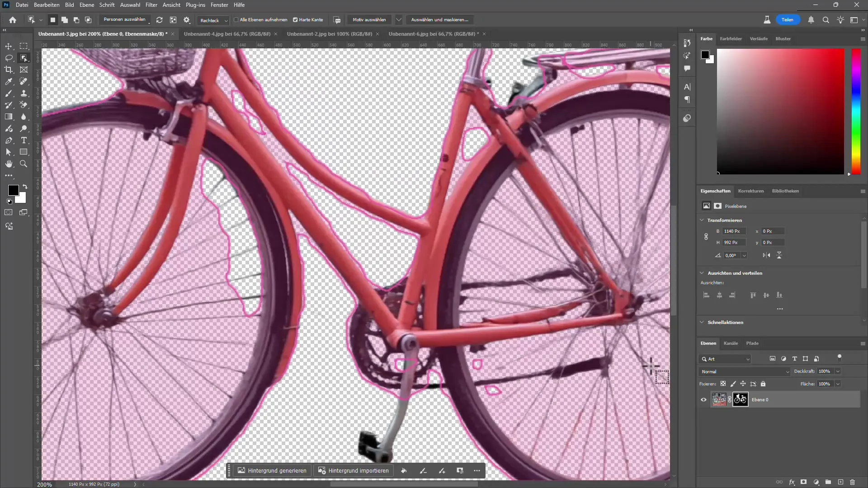Image resolution: width=868 pixels, height=488 pixels.
Task: Flip horizontally in Transformieren section
Action: 766,255
